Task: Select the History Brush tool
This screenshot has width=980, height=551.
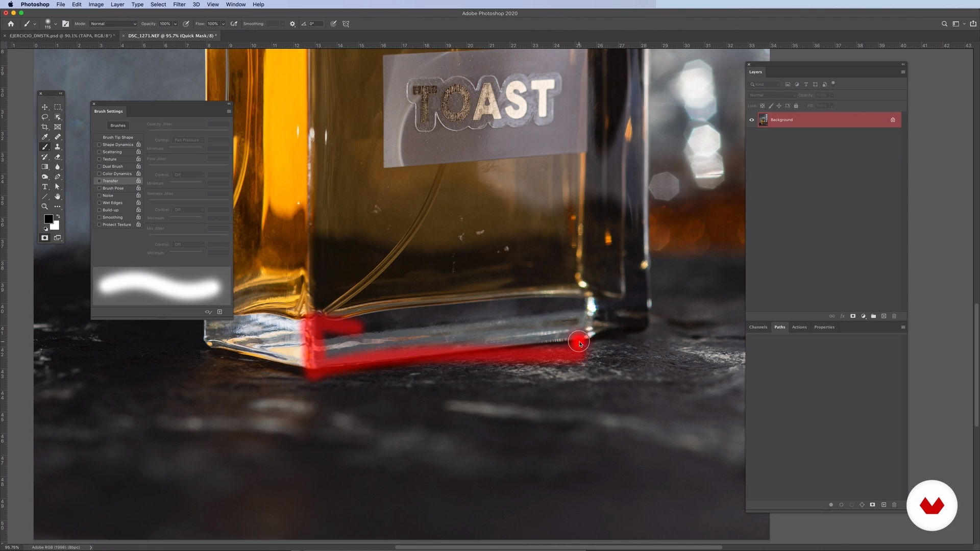Action: (x=45, y=157)
